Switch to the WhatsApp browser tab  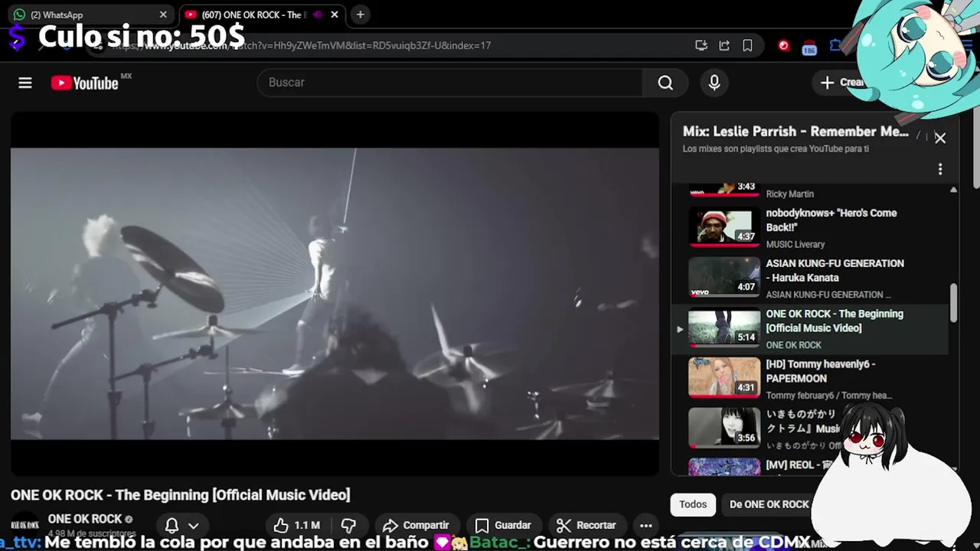click(89, 15)
